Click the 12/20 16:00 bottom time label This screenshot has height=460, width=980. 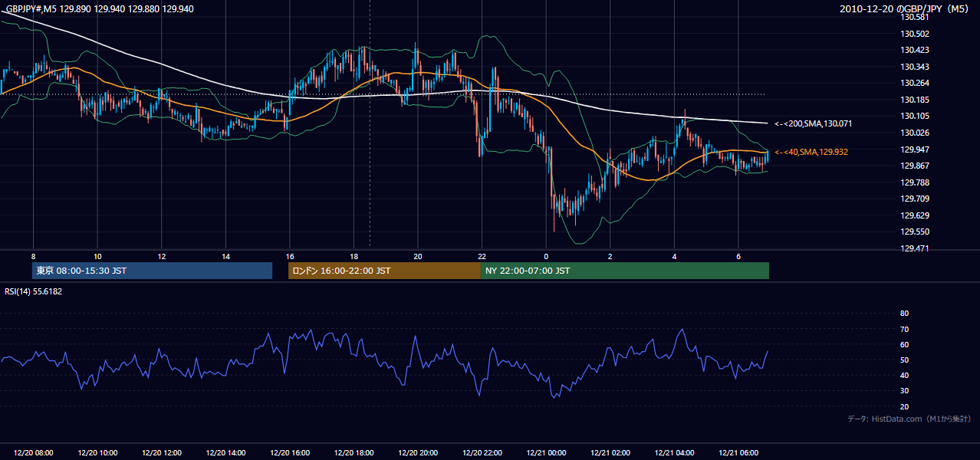(289, 453)
